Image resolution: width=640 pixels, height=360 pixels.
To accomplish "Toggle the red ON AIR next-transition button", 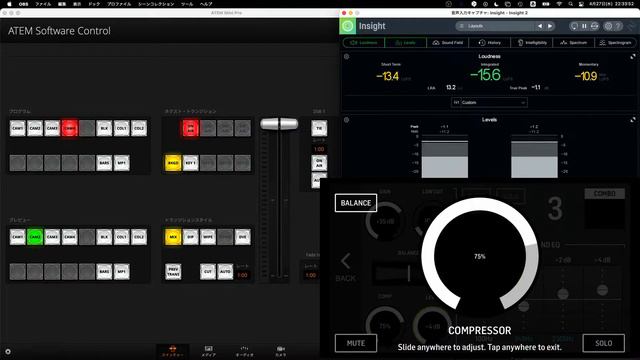I will (x=190, y=128).
